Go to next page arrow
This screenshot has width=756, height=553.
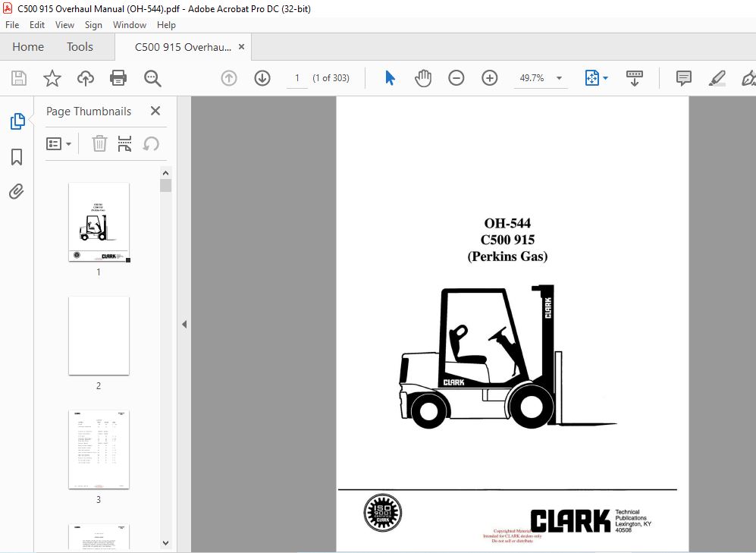[262, 78]
